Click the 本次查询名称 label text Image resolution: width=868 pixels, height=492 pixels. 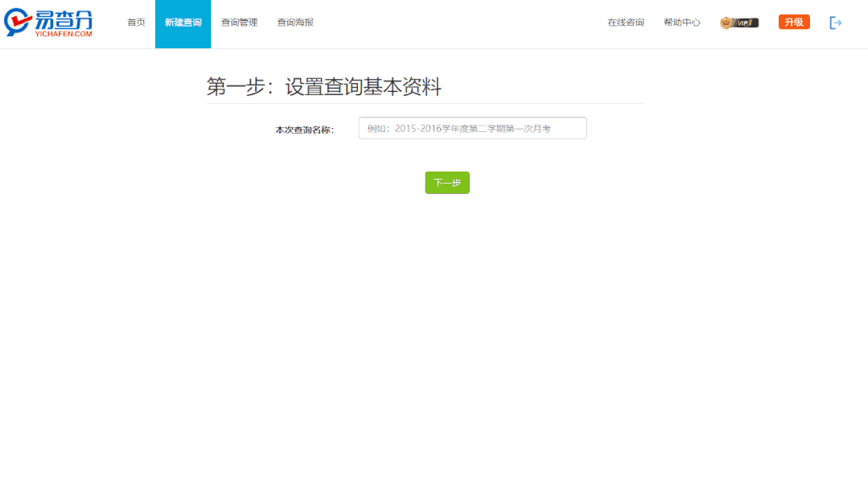click(305, 130)
